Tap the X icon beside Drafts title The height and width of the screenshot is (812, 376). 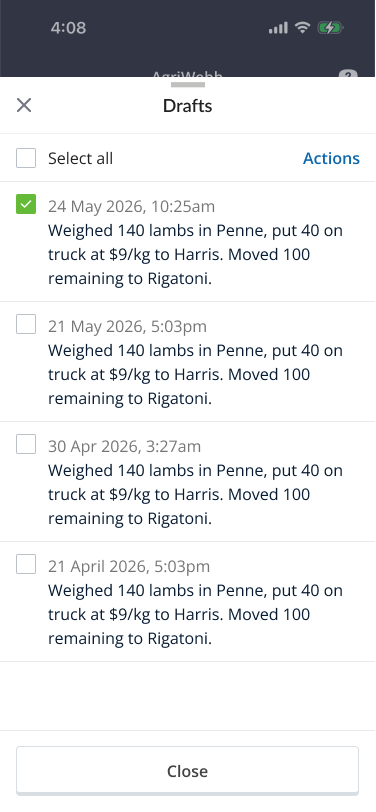(x=24, y=106)
